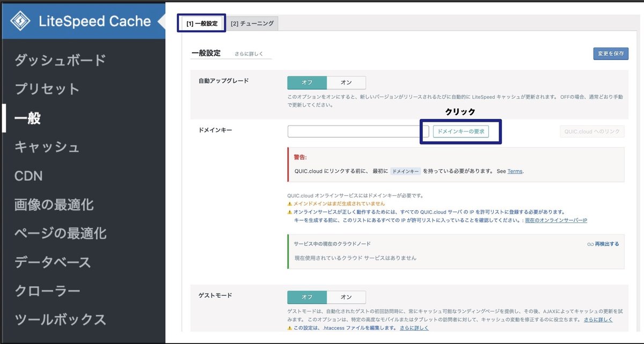This screenshot has width=644, height=344.
Task: Turn 自動アップグレード off with オフ
Action: pos(307,83)
